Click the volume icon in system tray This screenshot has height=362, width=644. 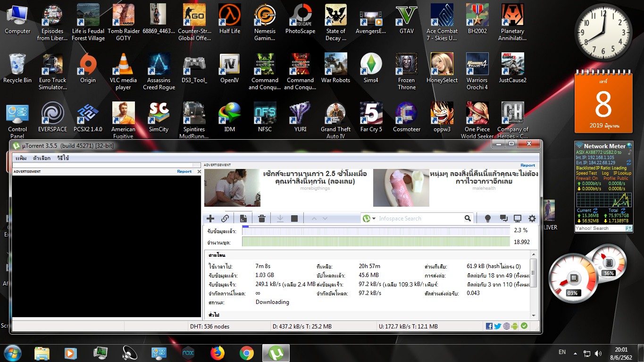(x=599, y=353)
